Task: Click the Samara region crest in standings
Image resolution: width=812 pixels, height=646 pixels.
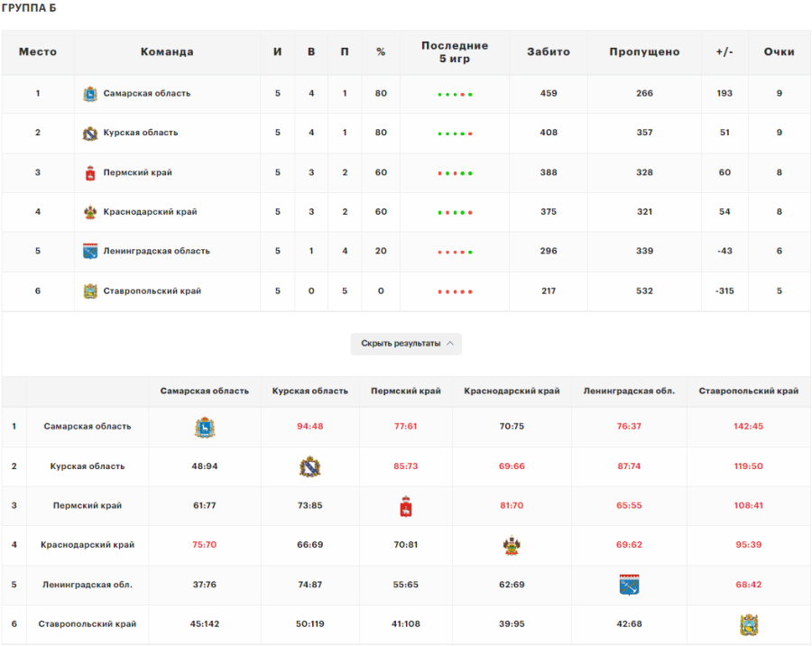Action: tap(89, 94)
